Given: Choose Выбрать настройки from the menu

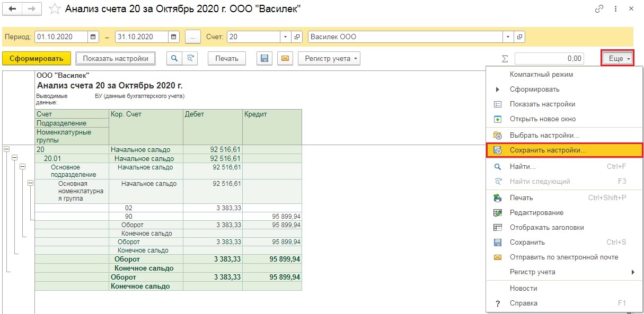Looking at the screenshot, I should [x=544, y=136].
